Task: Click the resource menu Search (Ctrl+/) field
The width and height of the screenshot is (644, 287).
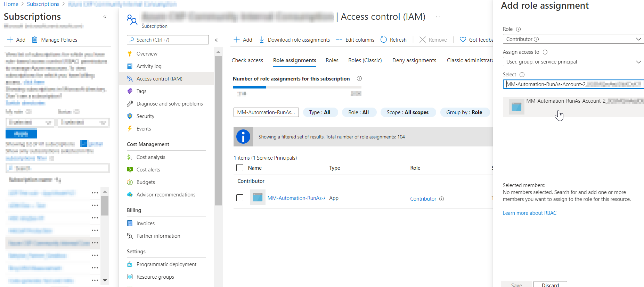Action: tap(168, 40)
